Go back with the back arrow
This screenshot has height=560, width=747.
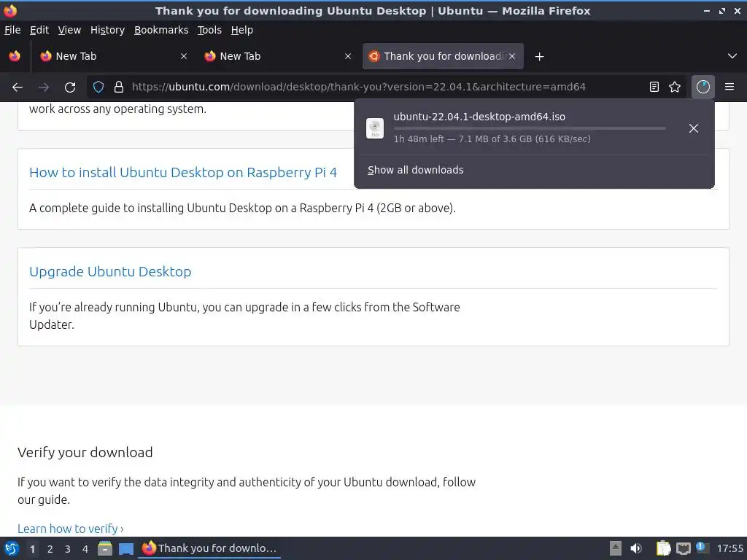[x=18, y=87]
